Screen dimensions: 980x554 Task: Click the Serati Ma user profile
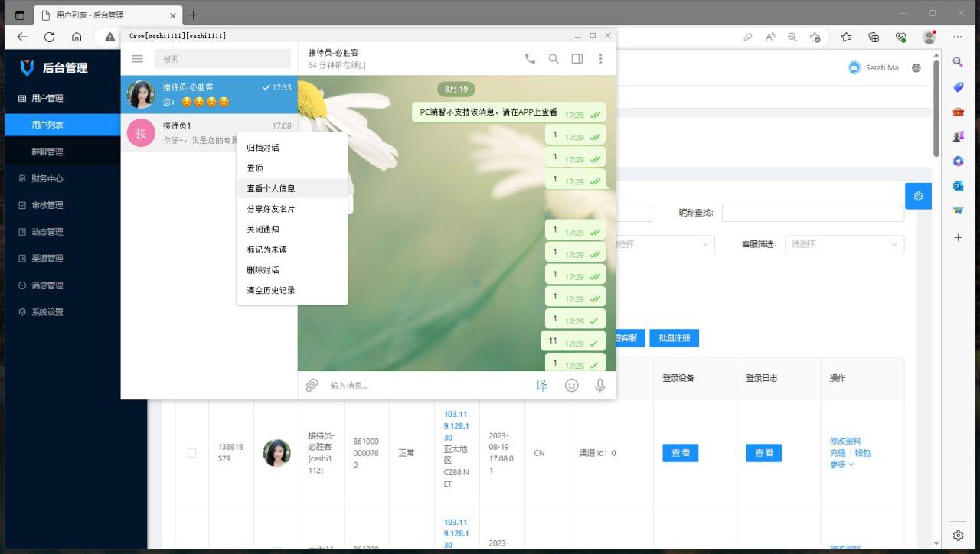(x=874, y=68)
